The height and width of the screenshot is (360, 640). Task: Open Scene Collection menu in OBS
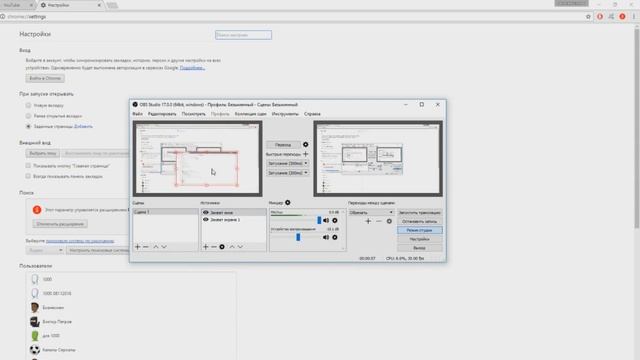[x=251, y=114]
